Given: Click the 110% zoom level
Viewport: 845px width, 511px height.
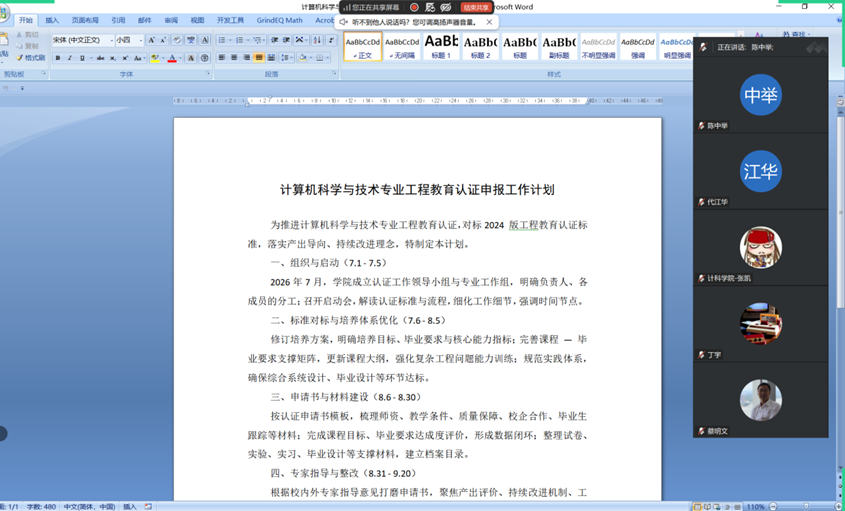Looking at the screenshot, I should pyautogui.click(x=756, y=507).
